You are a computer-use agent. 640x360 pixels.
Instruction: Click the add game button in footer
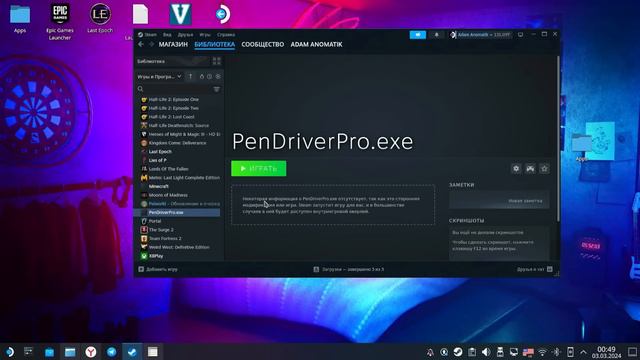158,269
